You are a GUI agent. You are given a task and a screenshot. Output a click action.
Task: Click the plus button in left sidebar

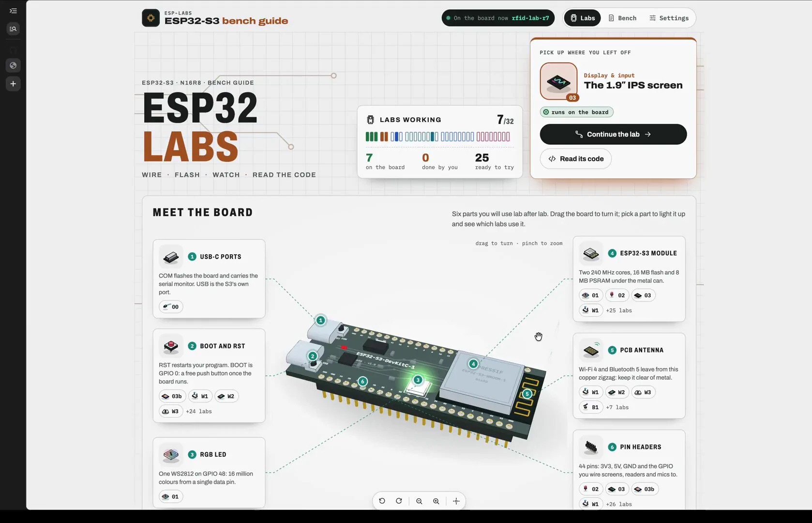coord(13,84)
